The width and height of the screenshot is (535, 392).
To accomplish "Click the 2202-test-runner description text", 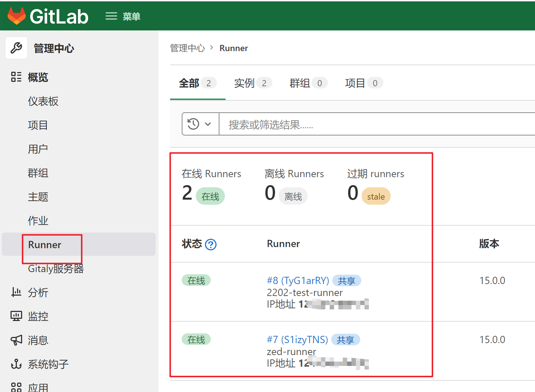I will [x=305, y=292].
